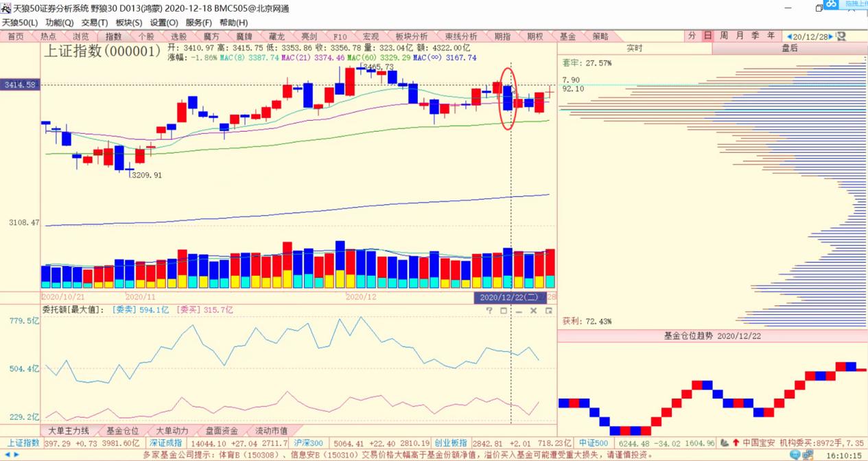The width and height of the screenshot is (868, 461).
Task: Click the icon right of date selector
Action: point(841,36)
